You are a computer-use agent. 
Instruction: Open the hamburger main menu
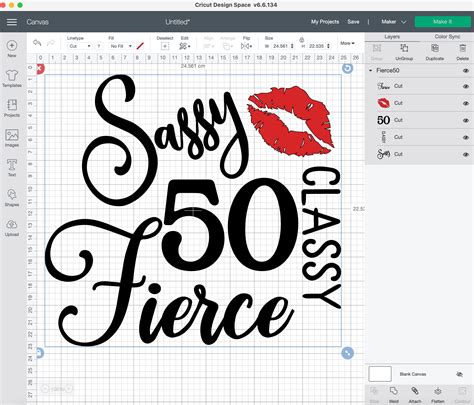12,22
